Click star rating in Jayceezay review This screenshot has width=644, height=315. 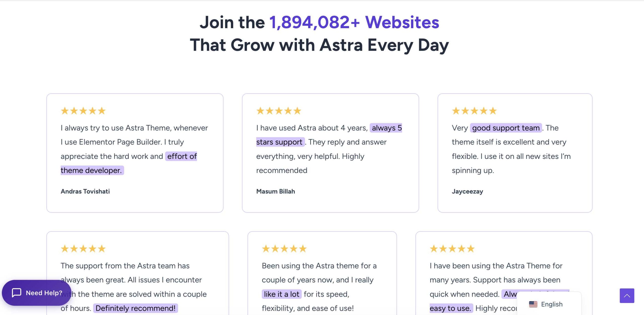click(x=474, y=111)
